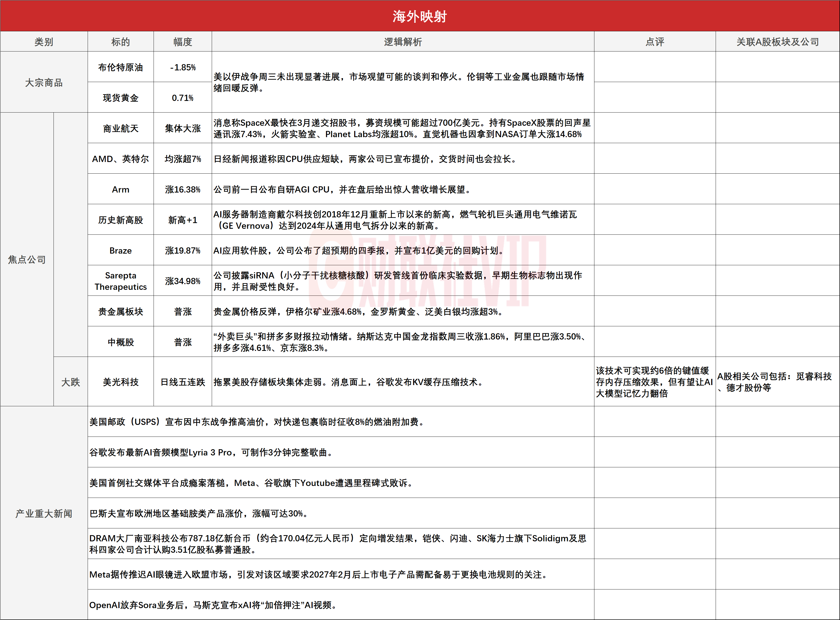840x620 pixels.
Task: Click the 关联A股板块及公司 header cell
Action: [x=777, y=42]
